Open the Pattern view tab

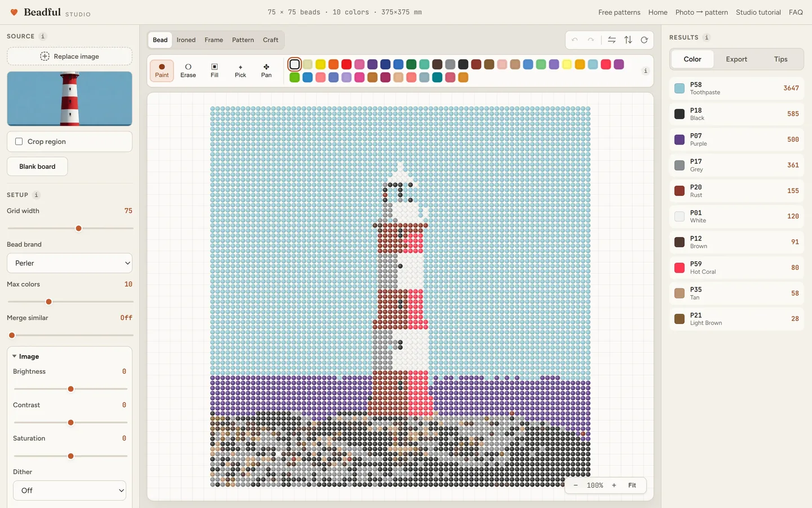[243, 40]
